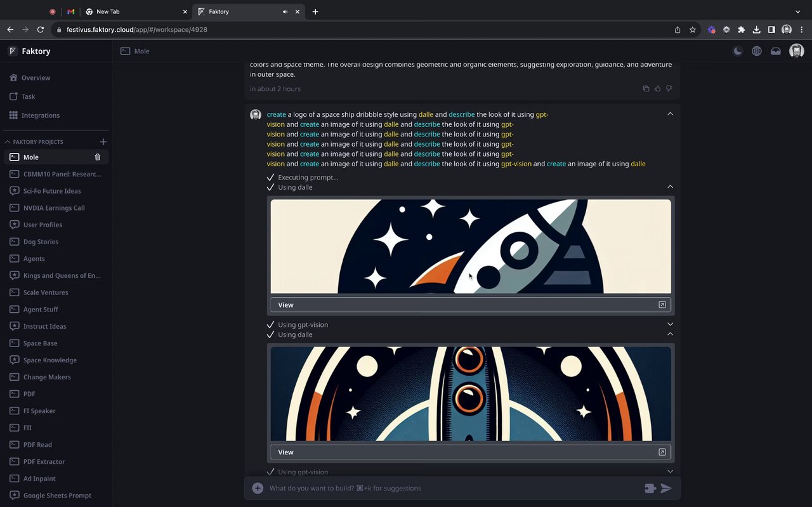Open the Space Knowledge project
The width and height of the screenshot is (812, 507).
(56, 360)
